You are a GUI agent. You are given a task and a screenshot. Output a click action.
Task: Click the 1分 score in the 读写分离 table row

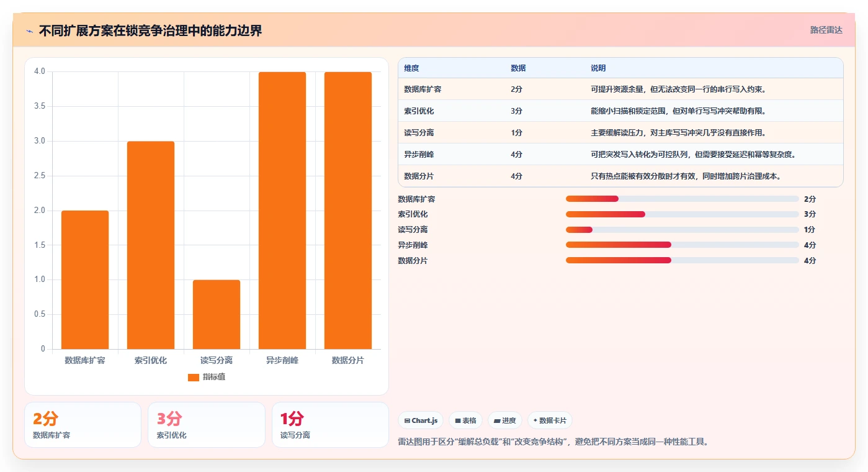(516, 133)
